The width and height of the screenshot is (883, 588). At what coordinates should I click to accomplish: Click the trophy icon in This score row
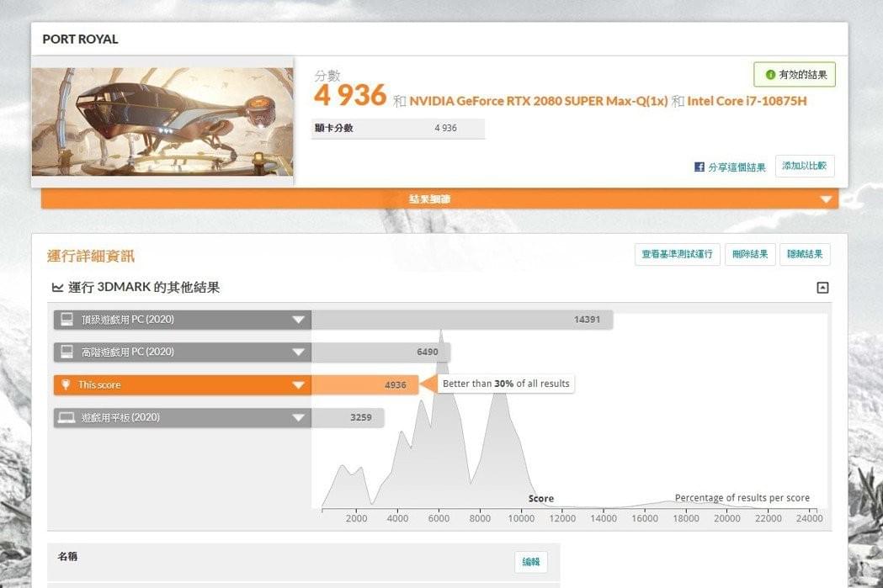coord(66,385)
